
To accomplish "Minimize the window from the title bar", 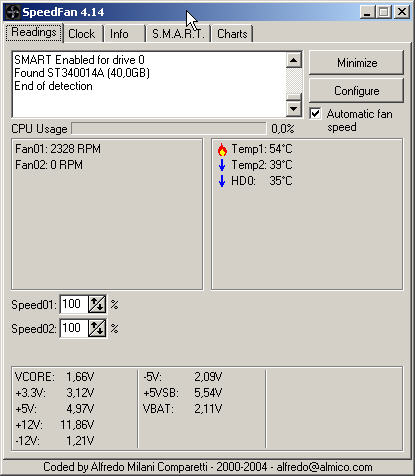I will point(367,12).
